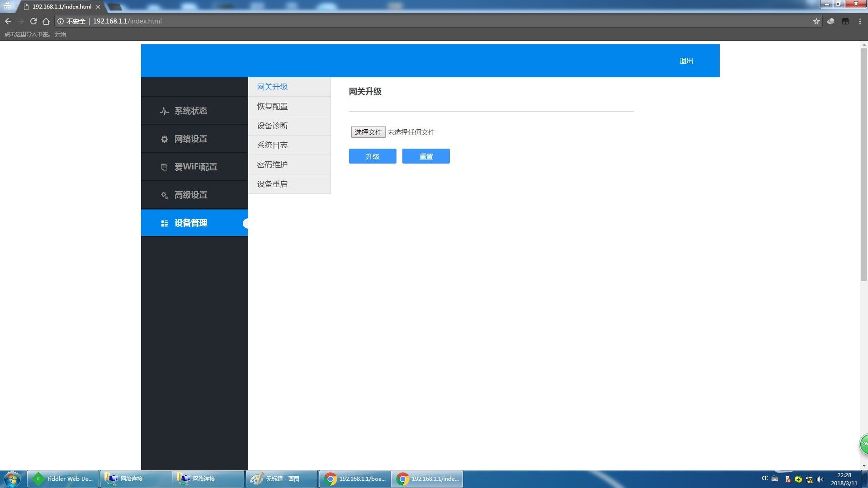
Task: Open 爱WiFi配置 menu
Action: pos(194,167)
